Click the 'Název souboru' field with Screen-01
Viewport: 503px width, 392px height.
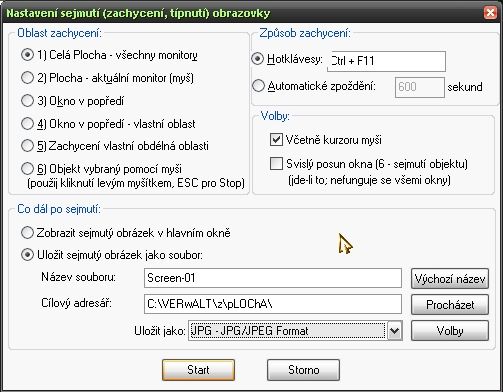point(273,278)
